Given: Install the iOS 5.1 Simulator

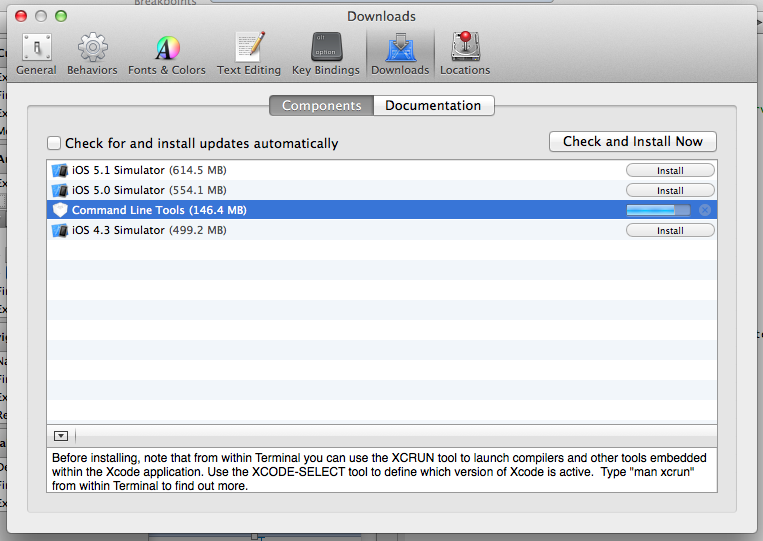Looking at the screenshot, I should 670,170.
